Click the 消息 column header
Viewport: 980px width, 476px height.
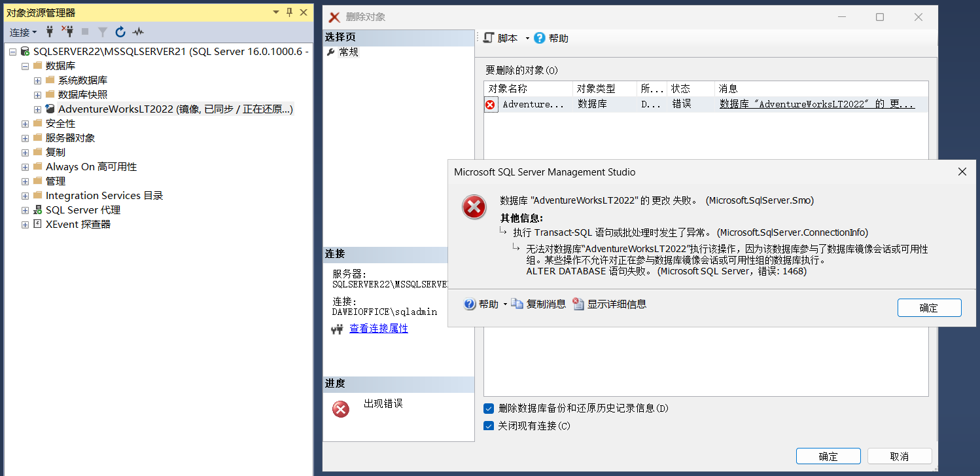(x=821, y=88)
